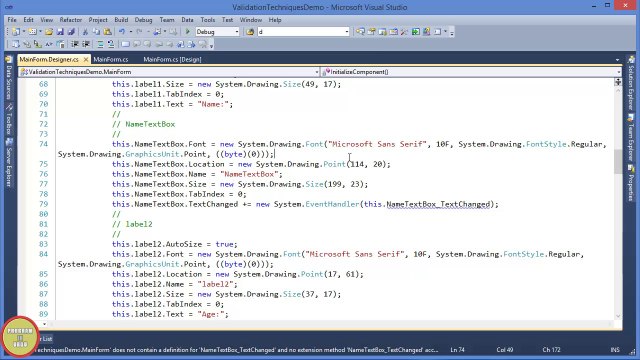Open the File menu

tap(12, 20)
